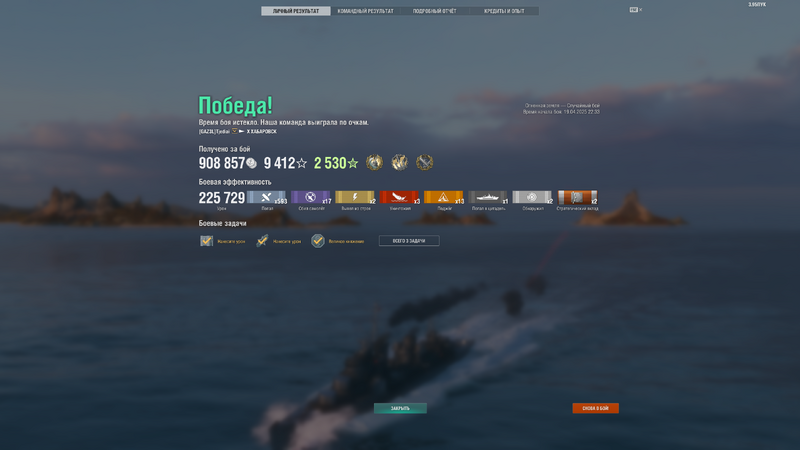Open the Командный результат tab
The height and width of the screenshot is (450, 800).
coord(365,11)
